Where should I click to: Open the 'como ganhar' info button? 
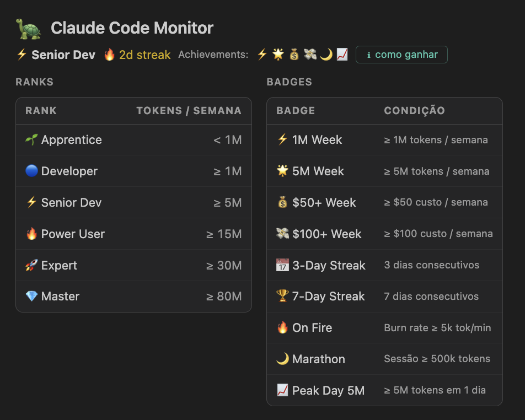click(401, 55)
